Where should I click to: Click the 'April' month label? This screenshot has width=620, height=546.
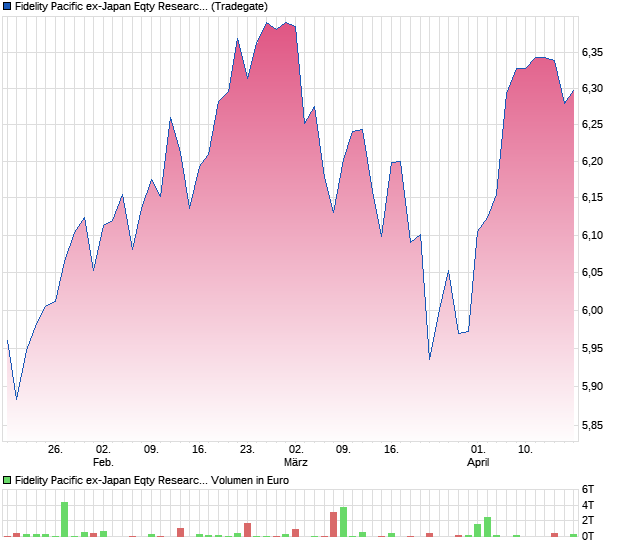point(478,462)
